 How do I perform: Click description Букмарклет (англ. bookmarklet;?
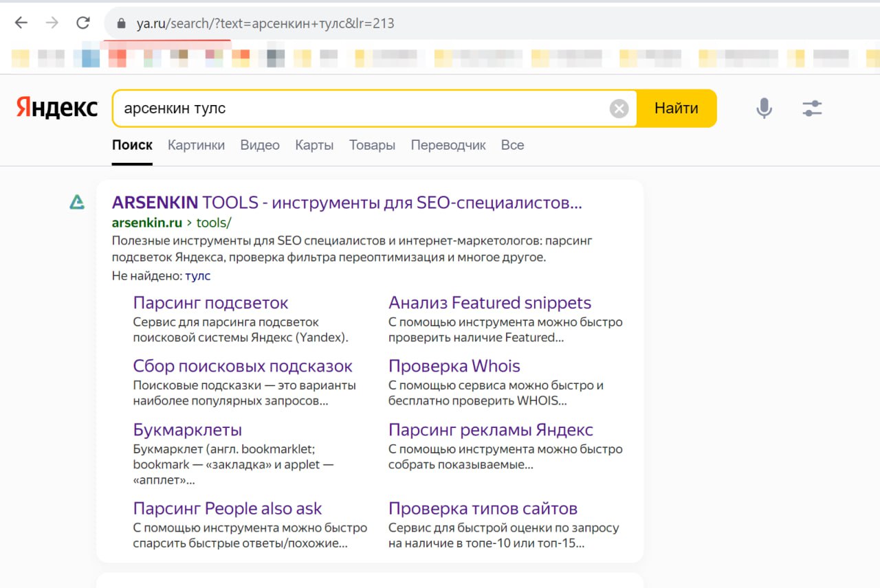pyautogui.click(x=233, y=464)
